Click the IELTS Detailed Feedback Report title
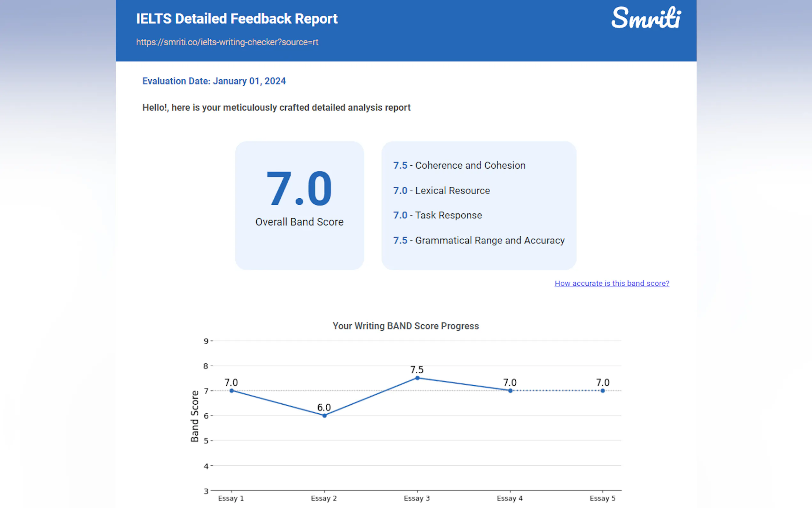The height and width of the screenshot is (508, 812). pos(237,19)
